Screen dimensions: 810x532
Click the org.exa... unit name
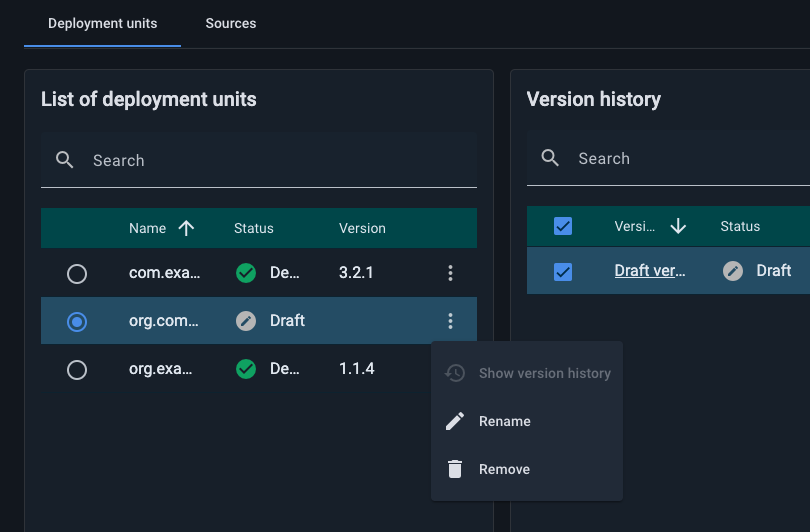click(x=161, y=369)
